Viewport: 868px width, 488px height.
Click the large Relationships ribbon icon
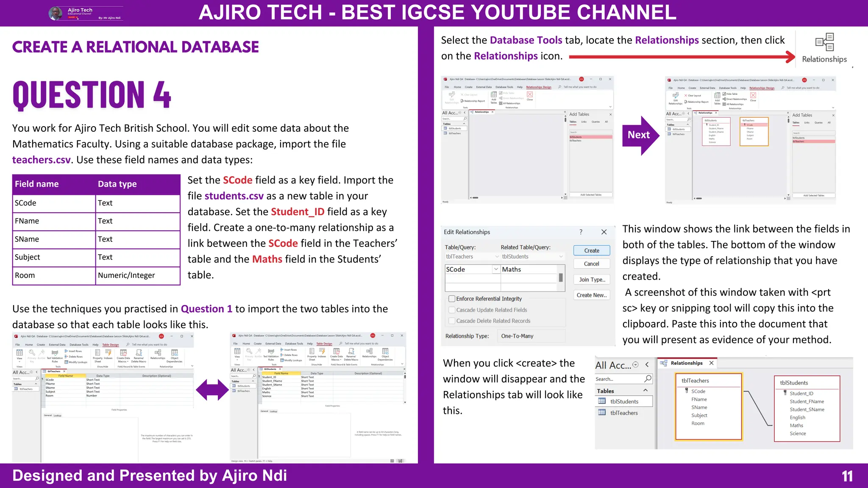coord(824,43)
